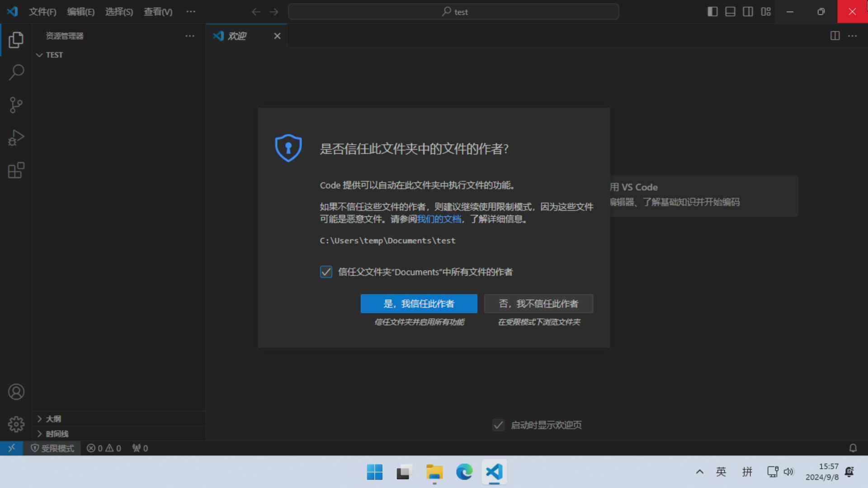Toggle the primary sidebar visibility icon
This screenshot has width=868, height=488.
tap(712, 11)
